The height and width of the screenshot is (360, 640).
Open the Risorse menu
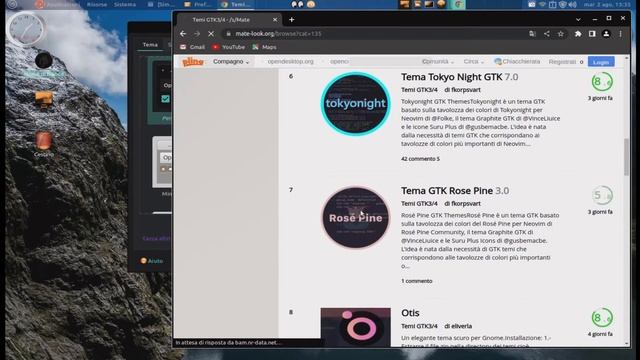point(97,4)
